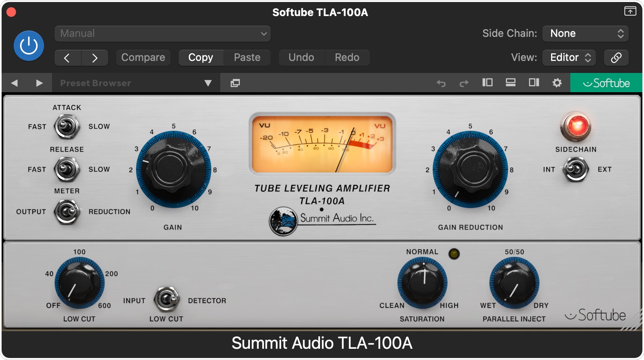Click the GAIN REDUCTION knob
644x360 pixels.
[471, 170]
